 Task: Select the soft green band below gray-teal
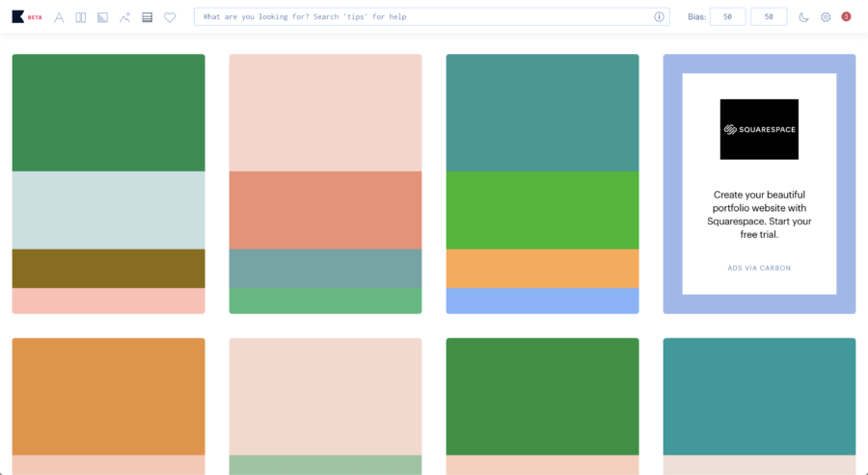coord(326,301)
